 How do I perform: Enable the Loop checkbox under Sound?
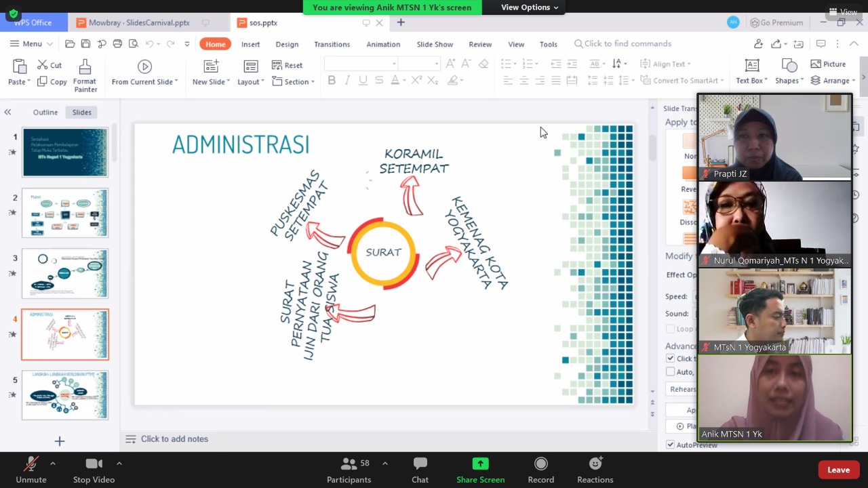(x=671, y=329)
